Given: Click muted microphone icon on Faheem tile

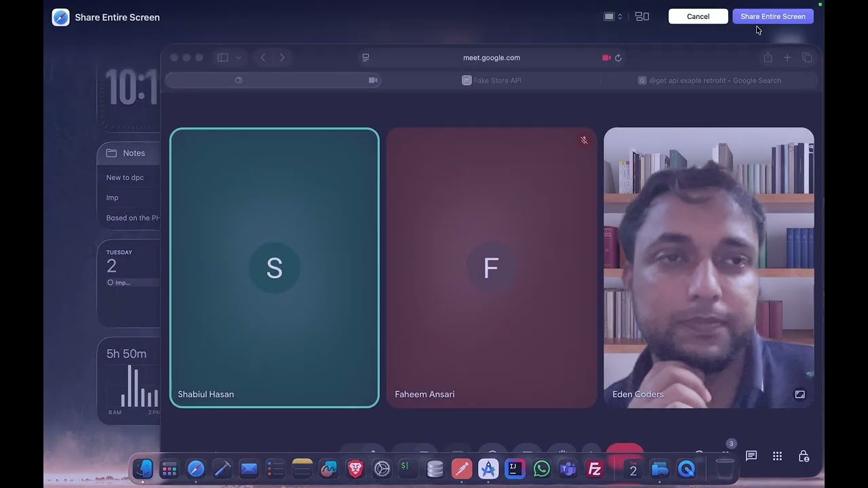Looking at the screenshot, I should [x=583, y=140].
